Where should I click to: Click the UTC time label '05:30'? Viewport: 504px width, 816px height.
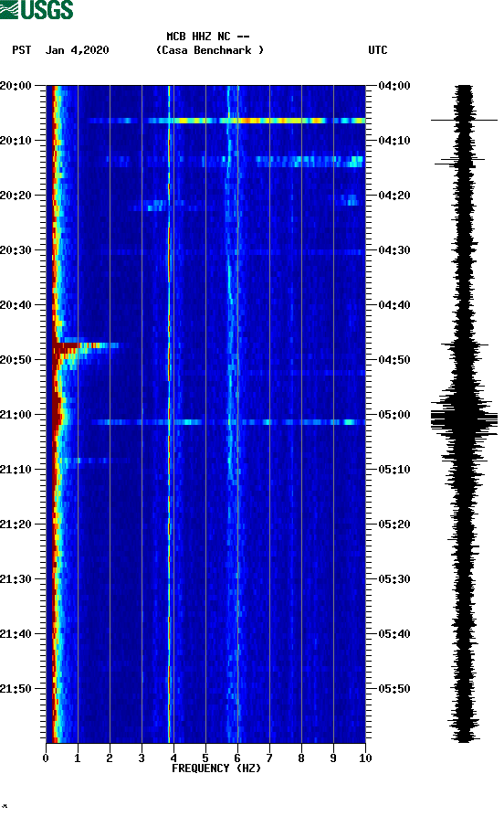(394, 579)
